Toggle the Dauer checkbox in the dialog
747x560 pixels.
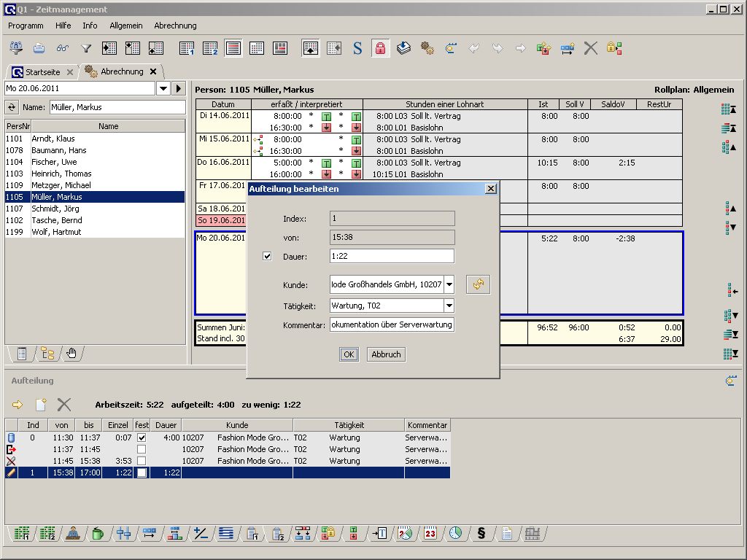pos(267,256)
